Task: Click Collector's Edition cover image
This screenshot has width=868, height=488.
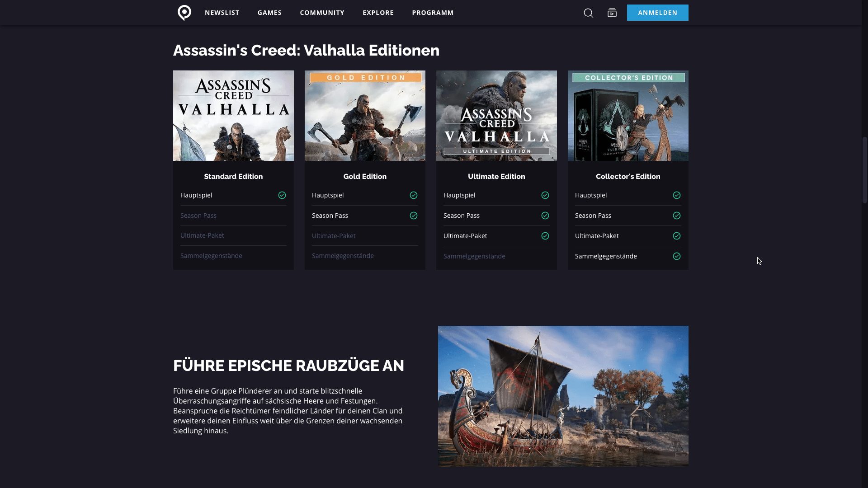Action: coord(628,116)
